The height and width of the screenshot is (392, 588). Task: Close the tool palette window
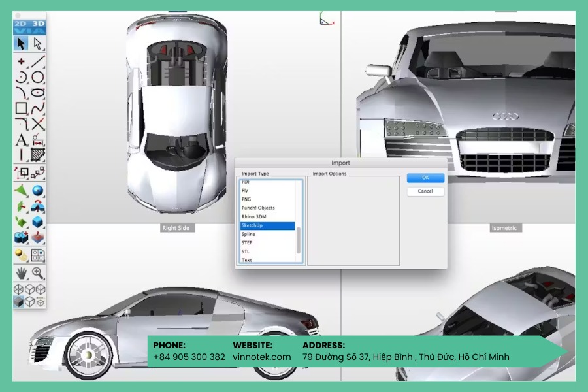(x=18, y=16)
